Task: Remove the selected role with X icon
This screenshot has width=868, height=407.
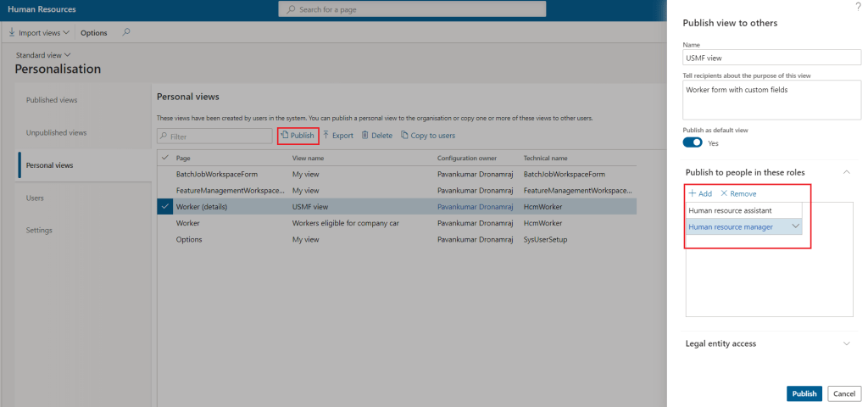Action: click(x=723, y=193)
